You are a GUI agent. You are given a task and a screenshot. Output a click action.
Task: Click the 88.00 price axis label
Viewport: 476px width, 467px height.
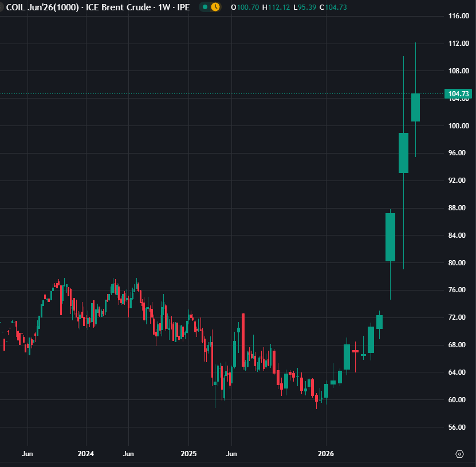[x=457, y=207]
